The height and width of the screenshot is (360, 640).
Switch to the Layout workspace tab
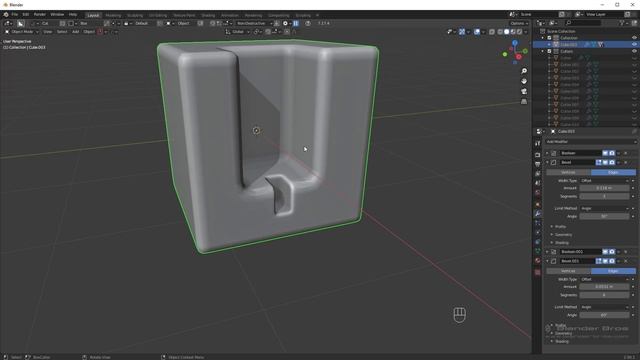click(93, 15)
